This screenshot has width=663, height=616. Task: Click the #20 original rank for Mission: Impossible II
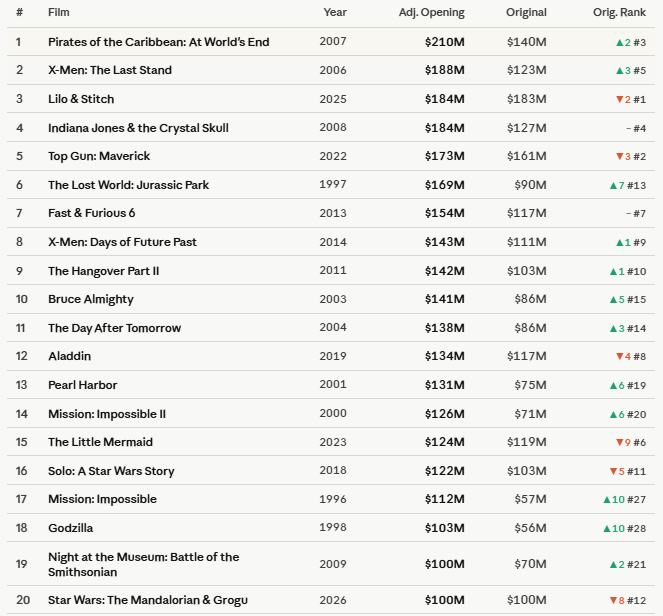[636, 415]
